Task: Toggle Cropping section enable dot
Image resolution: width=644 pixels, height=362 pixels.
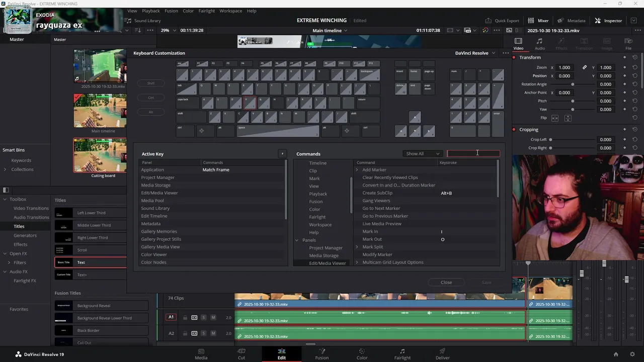Action: (514, 130)
